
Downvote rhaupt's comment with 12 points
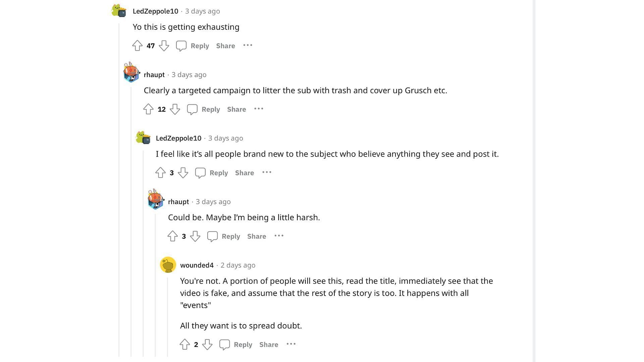(x=175, y=109)
